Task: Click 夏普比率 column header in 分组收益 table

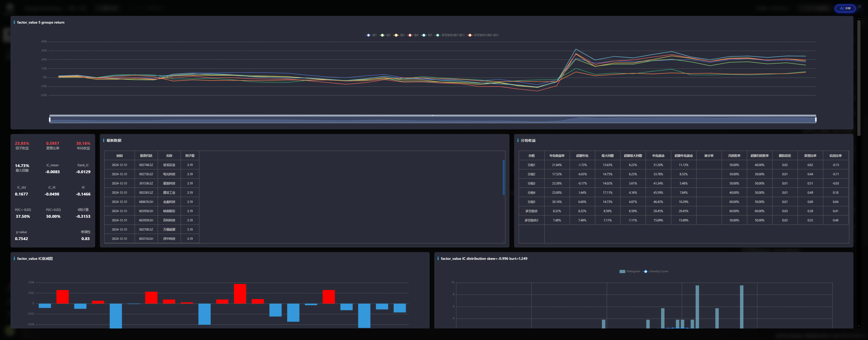Action: coord(810,156)
